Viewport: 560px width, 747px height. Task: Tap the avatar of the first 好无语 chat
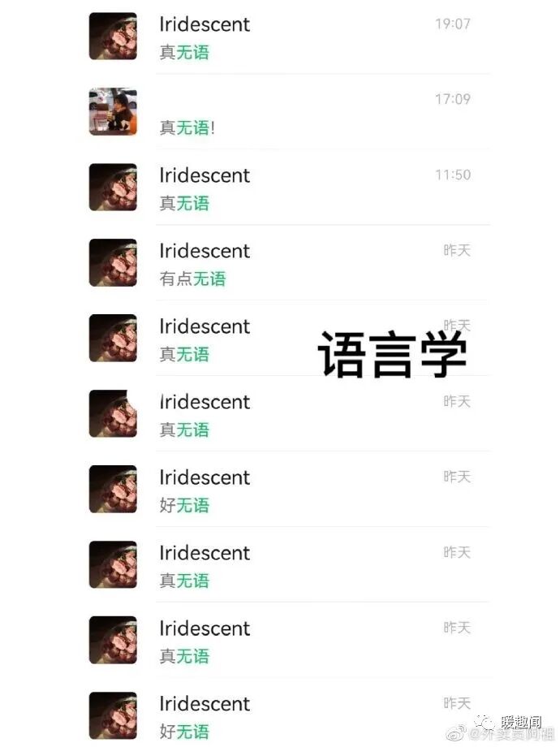pyautogui.click(x=113, y=489)
